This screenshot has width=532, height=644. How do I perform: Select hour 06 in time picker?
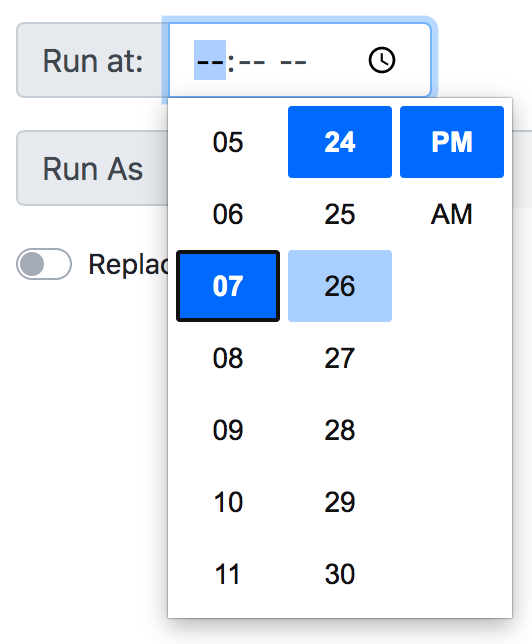228,214
